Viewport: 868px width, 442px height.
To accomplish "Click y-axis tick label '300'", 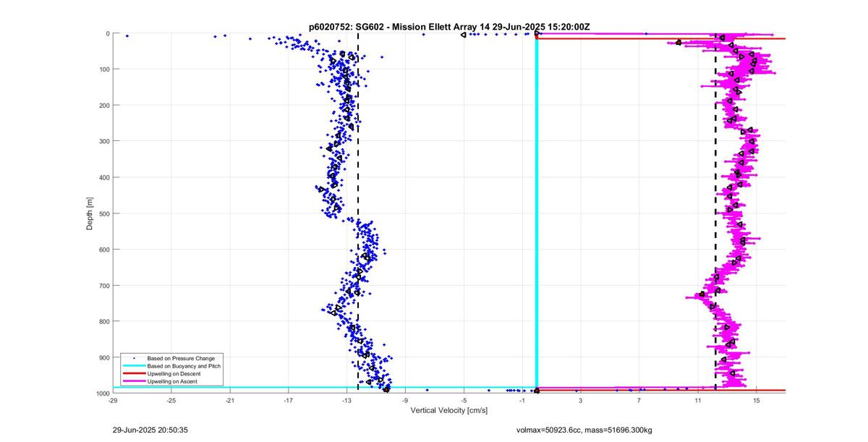I will [x=104, y=141].
